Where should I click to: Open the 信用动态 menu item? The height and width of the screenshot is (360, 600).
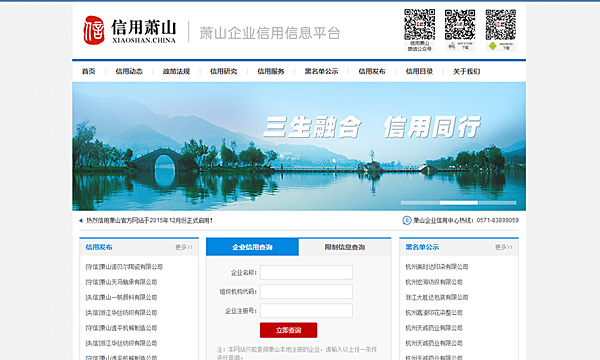[x=129, y=71]
